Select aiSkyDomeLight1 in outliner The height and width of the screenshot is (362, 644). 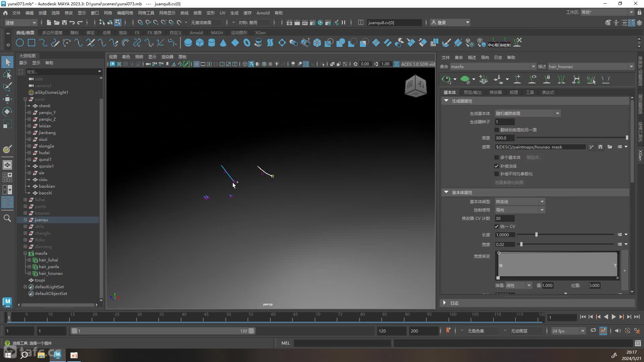tap(51, 92)
